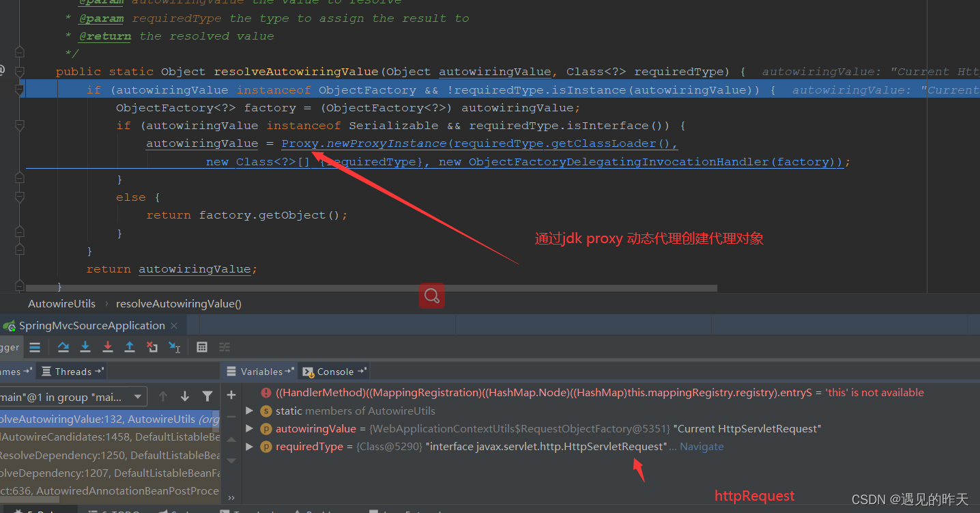Select the olveDependency:1207 stack frame
The height and width of the screenshot is (513, 980).
110,473
